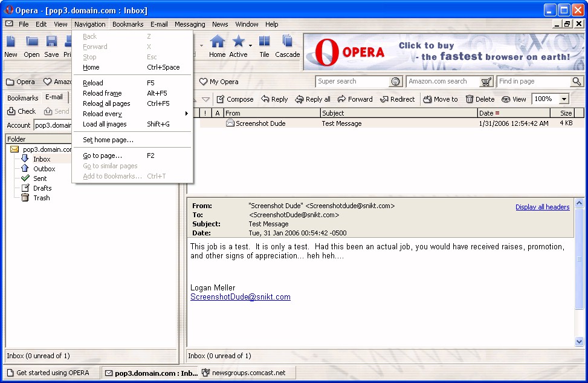
Task: Redirect the selected message
Action: [x=398, y=99]
